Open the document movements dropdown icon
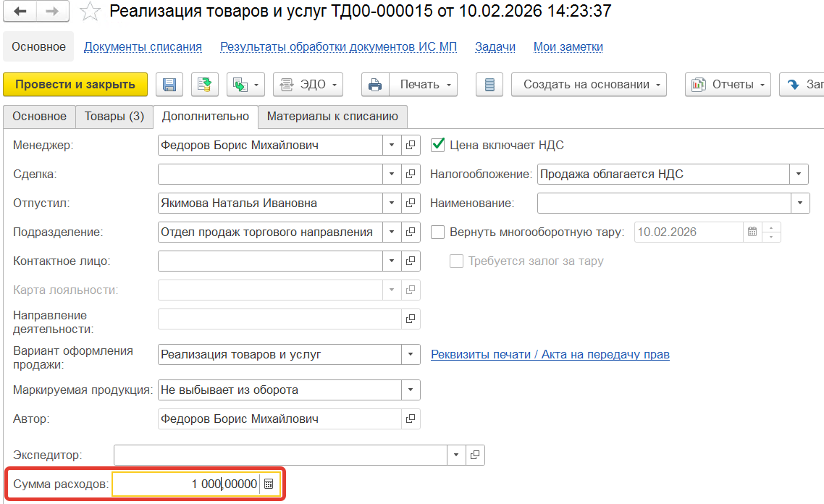 coord(245,85)
